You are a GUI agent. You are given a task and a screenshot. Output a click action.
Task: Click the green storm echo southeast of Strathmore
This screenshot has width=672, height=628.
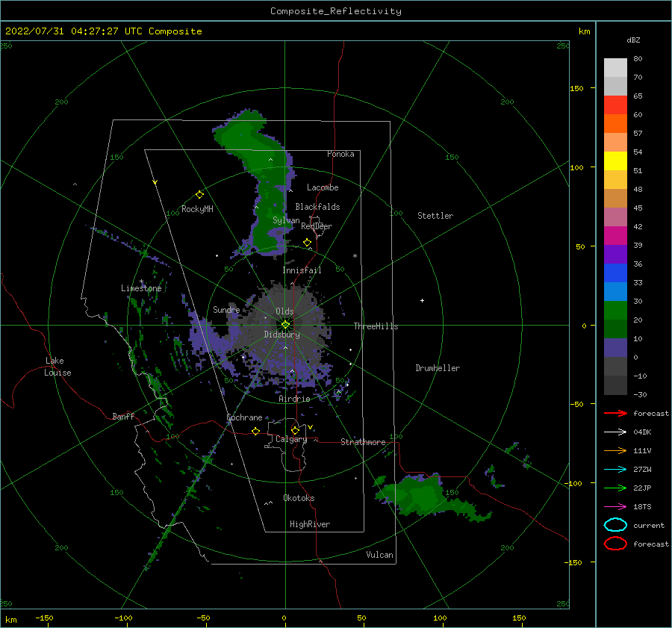[x=422, y=495]
